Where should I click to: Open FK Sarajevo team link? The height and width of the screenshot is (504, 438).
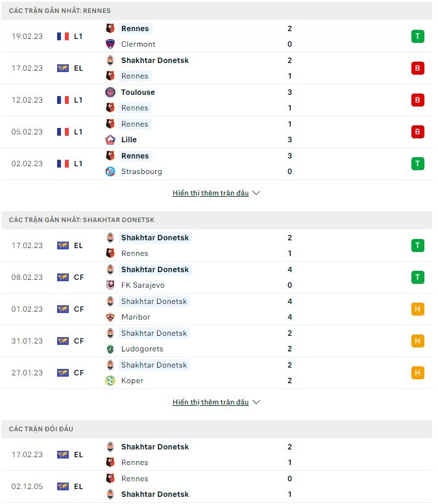point(143,285)
